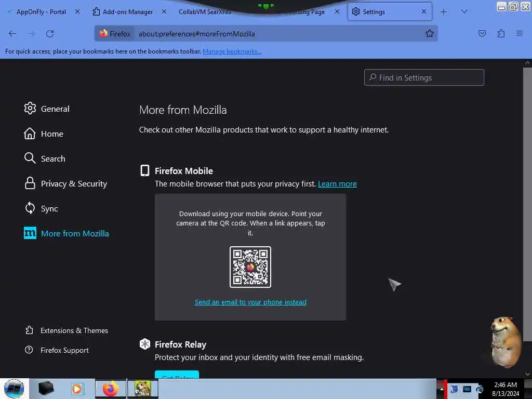Open the Windows Start orb
The width and height of the screenshot is (532, 399).
[14, 389]
